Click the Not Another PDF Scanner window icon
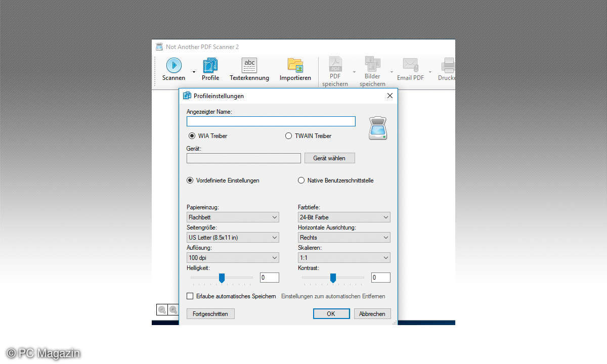This screenshot has width=607, height=364. pyautogui.click(x=159, y=47)
